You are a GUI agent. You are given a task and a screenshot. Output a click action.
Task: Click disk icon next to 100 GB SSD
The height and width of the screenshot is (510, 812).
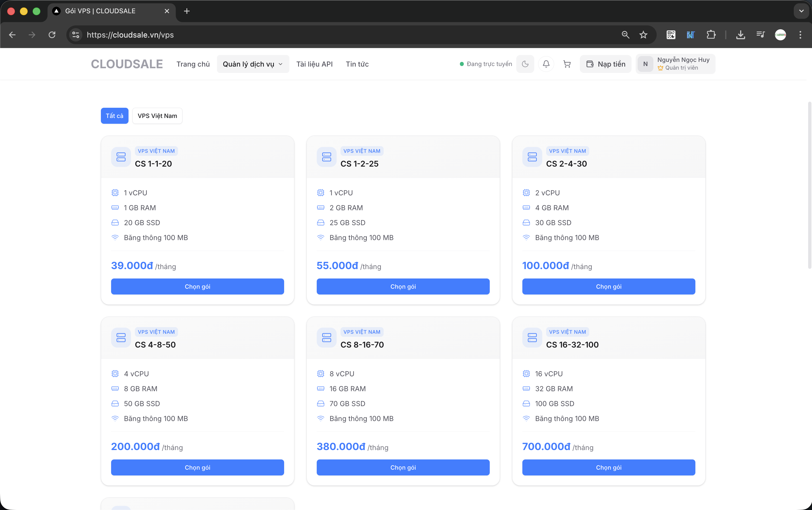click(526, 403)
